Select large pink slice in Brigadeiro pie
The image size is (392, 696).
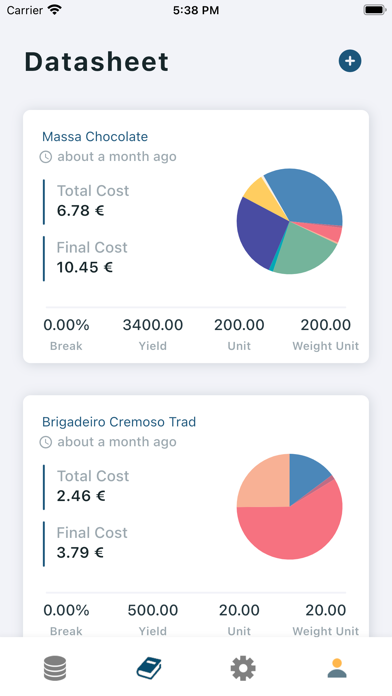(x=293, y=530)
